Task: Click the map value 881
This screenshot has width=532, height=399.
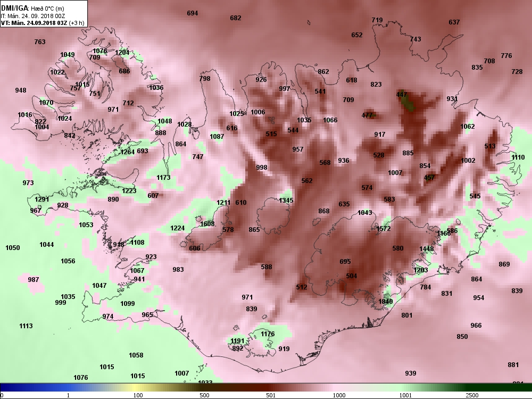Action: 513,365
